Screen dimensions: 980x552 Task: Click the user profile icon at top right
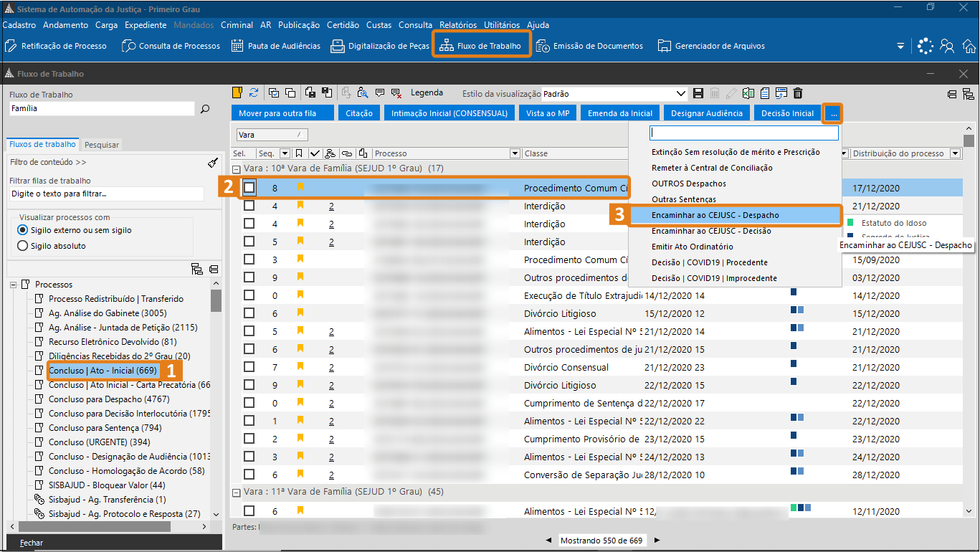tap(947, 46)
